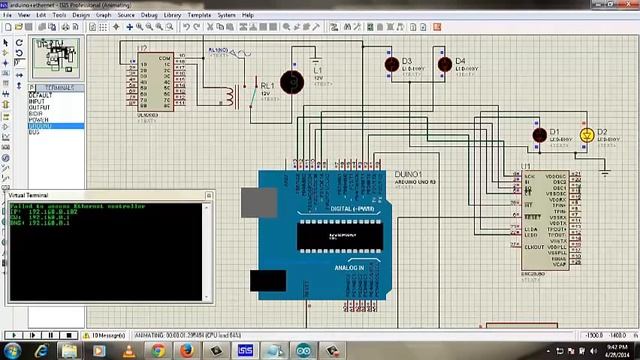Paste from clipboard
640x360 pixels.
[x=230, y=27]
